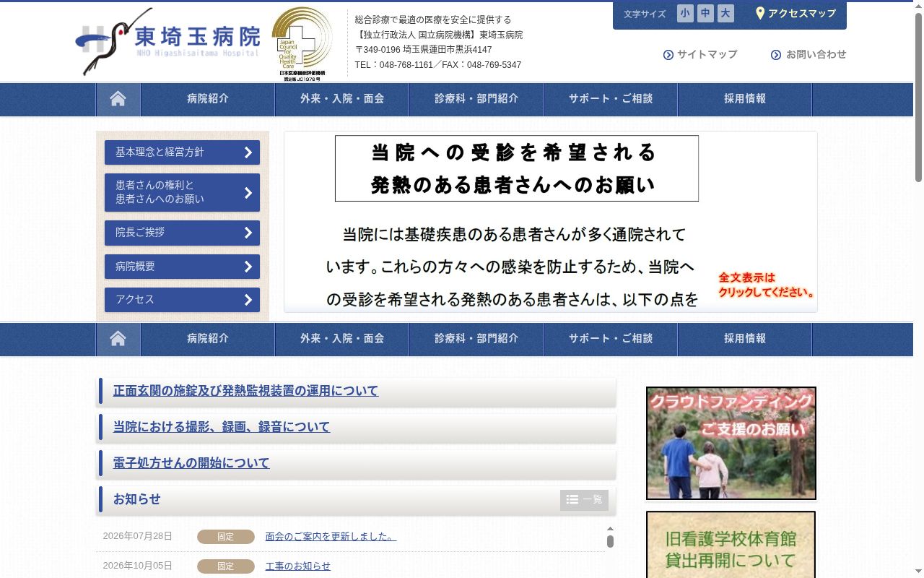This screenshot has height=578, width=924.
Task: Open 基本理念と経営方針 sidebar item
Action: point(182,152)
